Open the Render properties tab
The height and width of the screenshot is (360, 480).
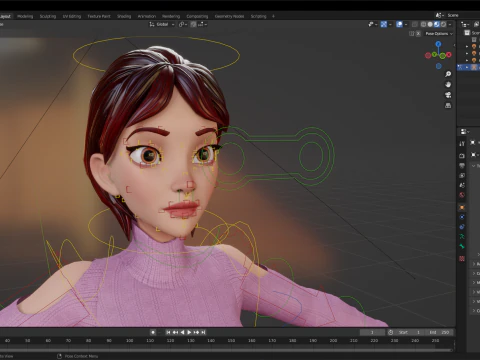click(x=462, y=156)
